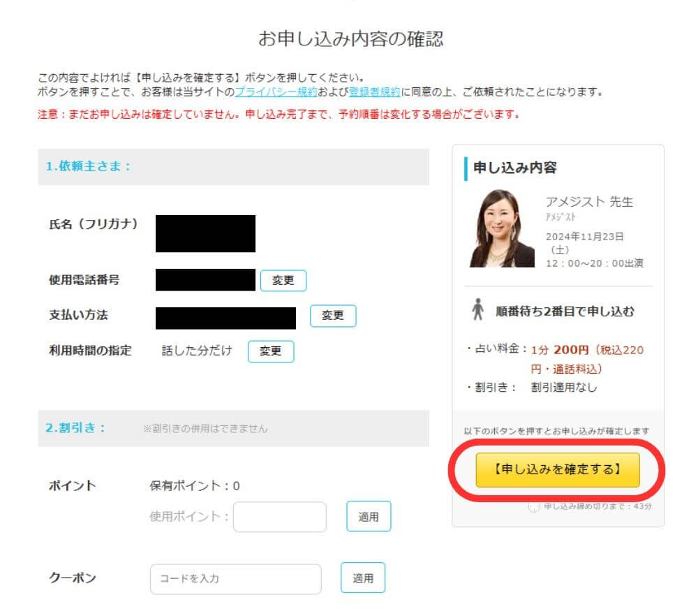The height and width of the screenshot is (616, 698).
Task: Click the クーポン code input field
Action: 235,578
